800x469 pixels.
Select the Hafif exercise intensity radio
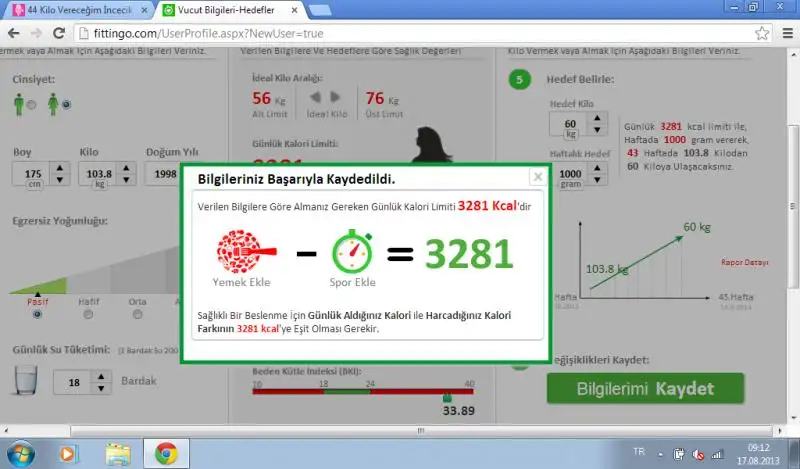[88, 314]
